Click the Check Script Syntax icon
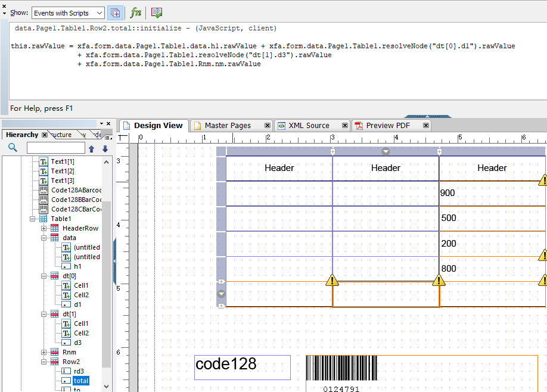The image size is (547, 392). click(157, 13)
